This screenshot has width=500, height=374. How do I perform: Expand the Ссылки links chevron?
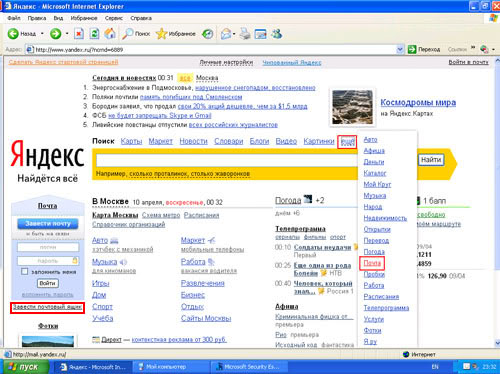(473, 48)
